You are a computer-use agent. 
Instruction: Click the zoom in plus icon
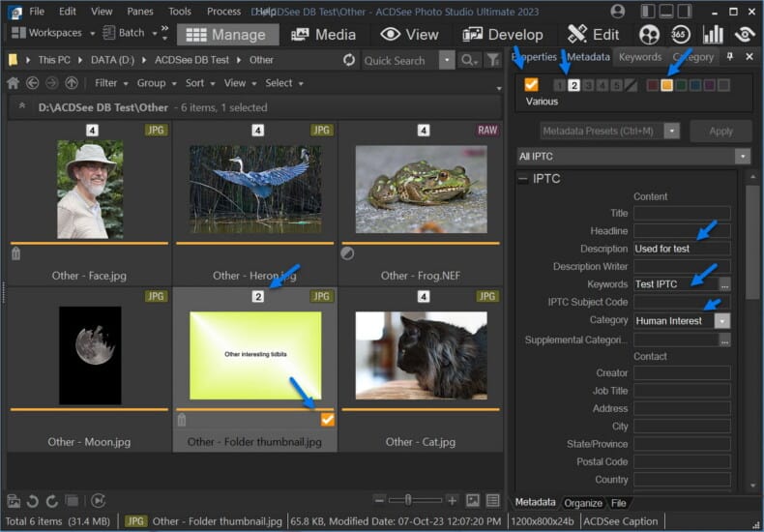(x=452, y=500)
